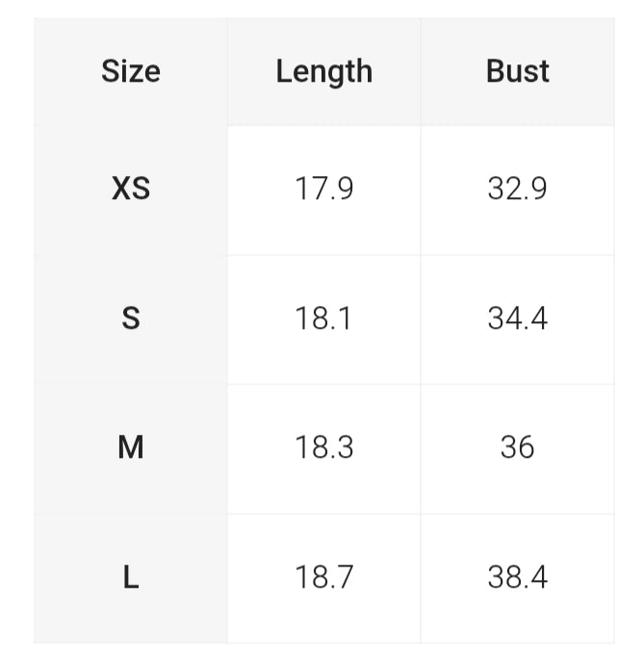Select the XS size row label
644x658 pixels.
coord(131,189)
